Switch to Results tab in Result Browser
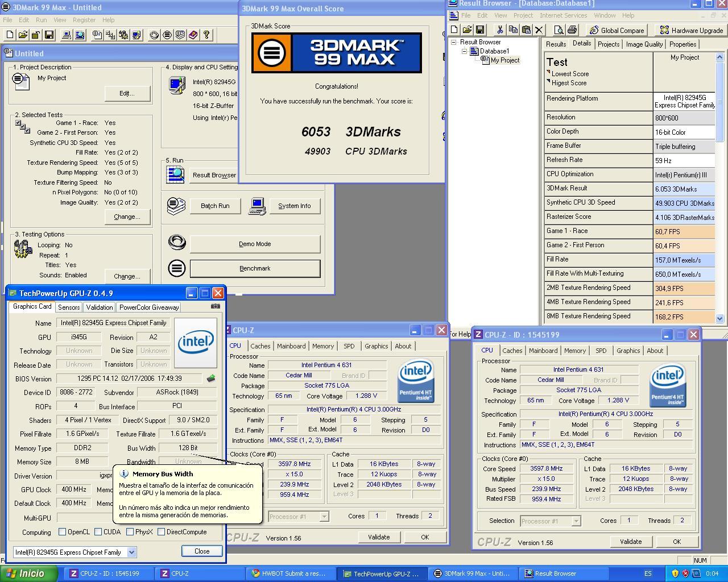This screenshot has height=582, width=728. [x=556, y=44]
